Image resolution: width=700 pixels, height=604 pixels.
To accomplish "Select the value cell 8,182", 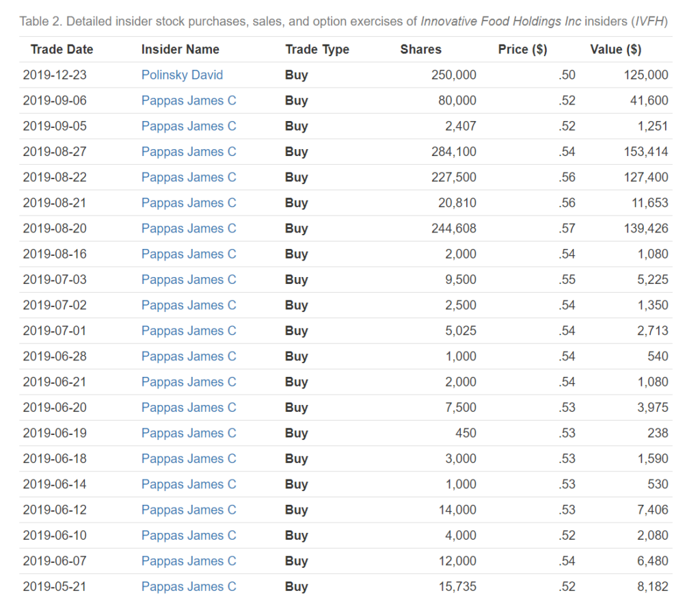I will pos(653,587).
